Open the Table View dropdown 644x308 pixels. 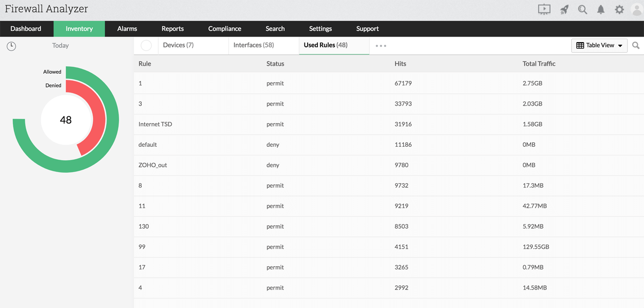599,45
